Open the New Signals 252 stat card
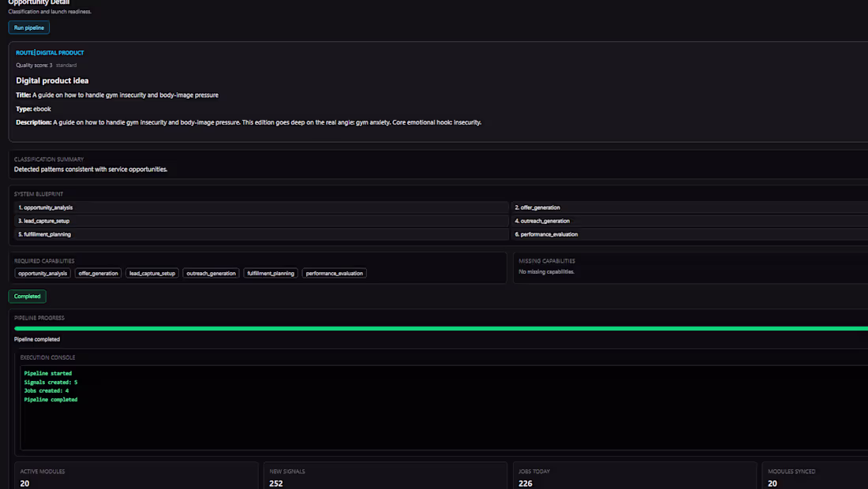The width and height of the screenshot is (868, 489). [385, 476]
